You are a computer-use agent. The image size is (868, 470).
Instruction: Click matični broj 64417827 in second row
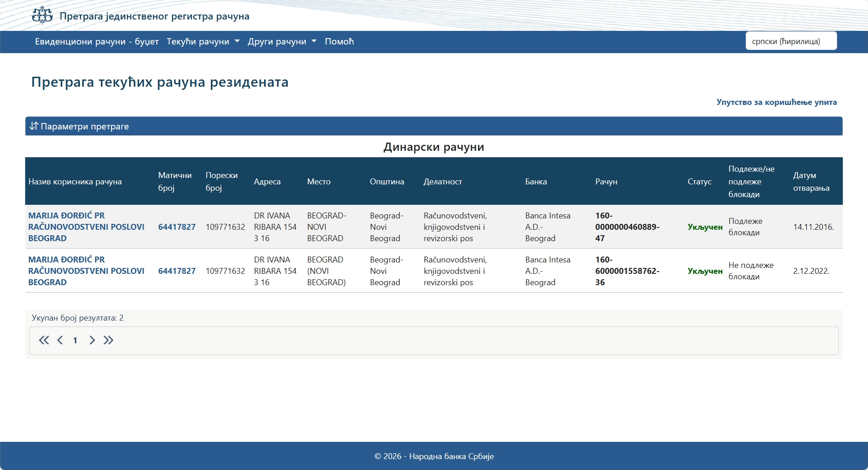point(177,271)
